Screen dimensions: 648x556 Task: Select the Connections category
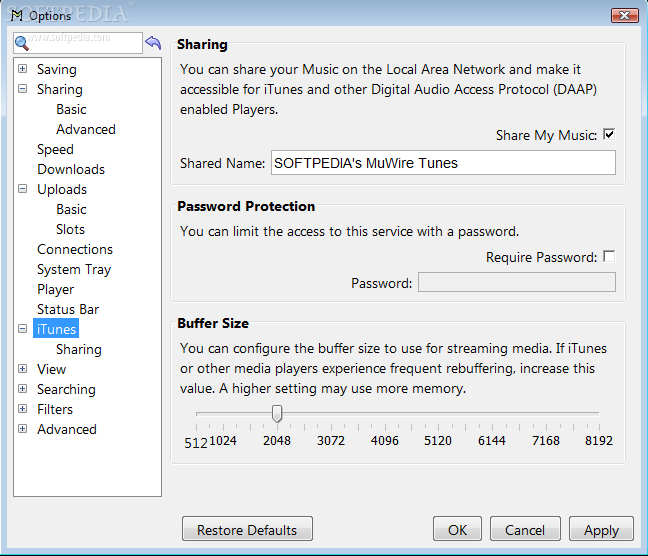(x=75, y=249)
